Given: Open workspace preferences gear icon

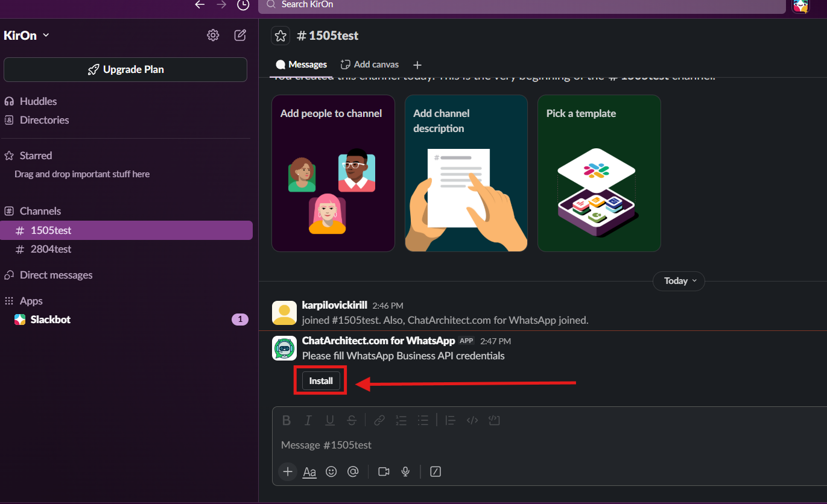Looking at the screenshot, I should click(x=213, y=35).
